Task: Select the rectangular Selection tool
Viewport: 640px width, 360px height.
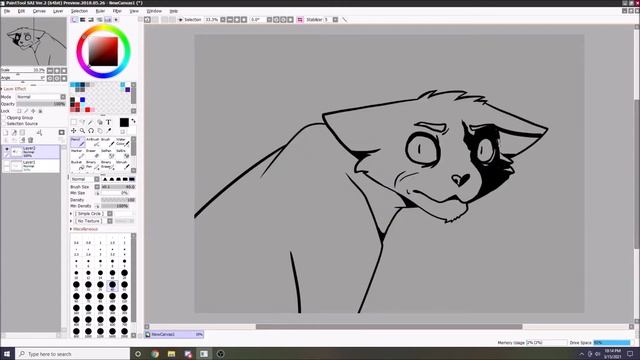Action: (x=73, y=122)
